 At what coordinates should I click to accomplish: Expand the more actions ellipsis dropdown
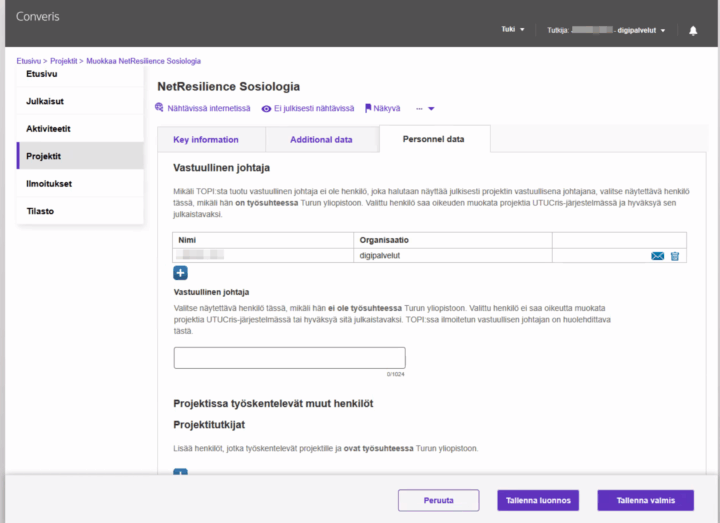click(x=425, y=109)
